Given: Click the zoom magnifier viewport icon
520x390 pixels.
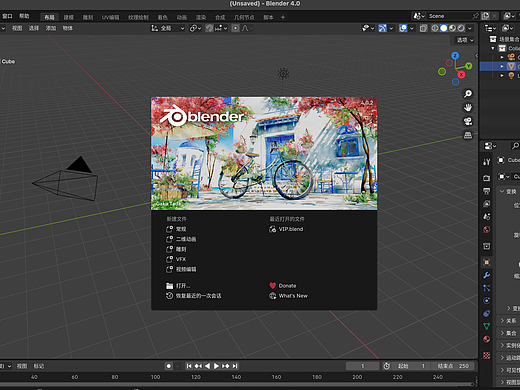Looking at the screenshot, I should (x=468, y=94).
